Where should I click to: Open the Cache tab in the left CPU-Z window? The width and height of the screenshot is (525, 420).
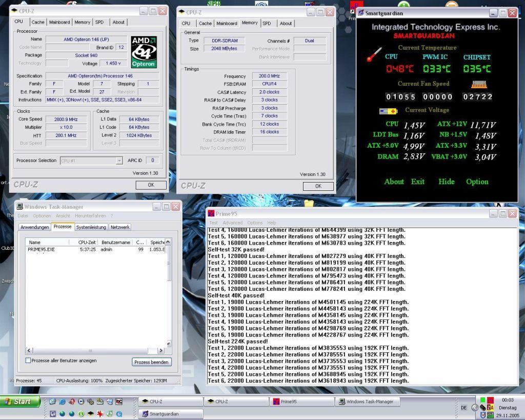point(38,22)
